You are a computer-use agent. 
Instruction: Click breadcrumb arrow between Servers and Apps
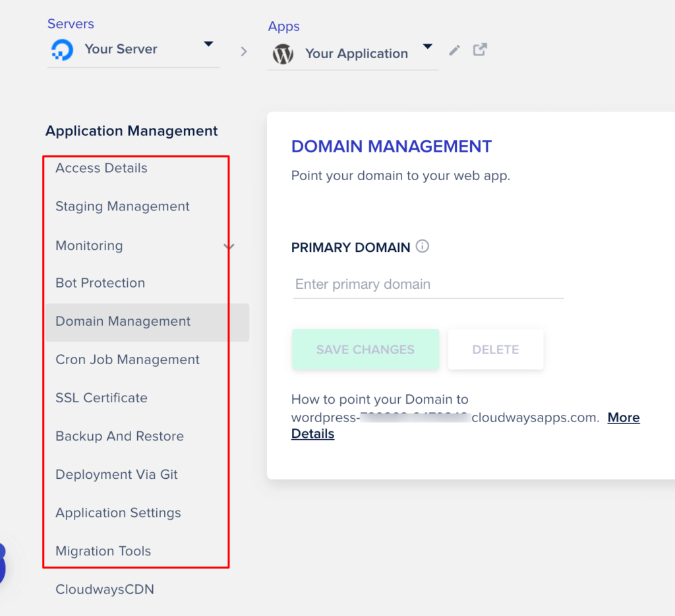[244, 51]
